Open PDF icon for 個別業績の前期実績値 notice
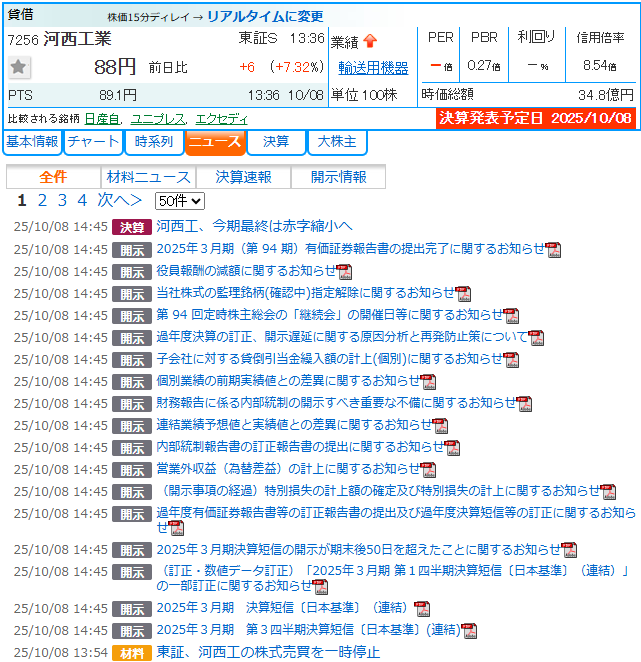 429,381
